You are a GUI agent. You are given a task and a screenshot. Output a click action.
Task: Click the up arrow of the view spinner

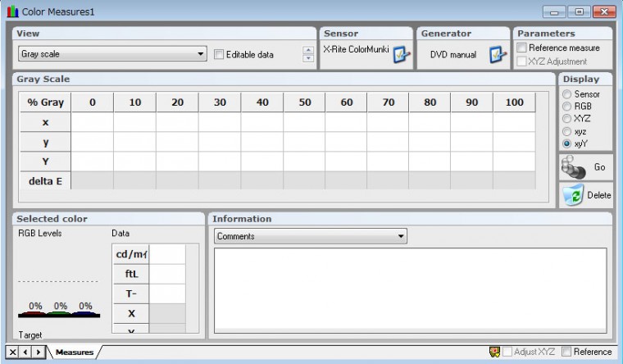[x=308, y=51]
